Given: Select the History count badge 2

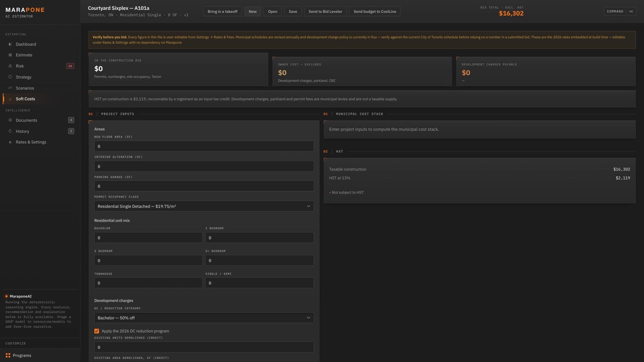Looking at the screenshot, I should point(71,131).
